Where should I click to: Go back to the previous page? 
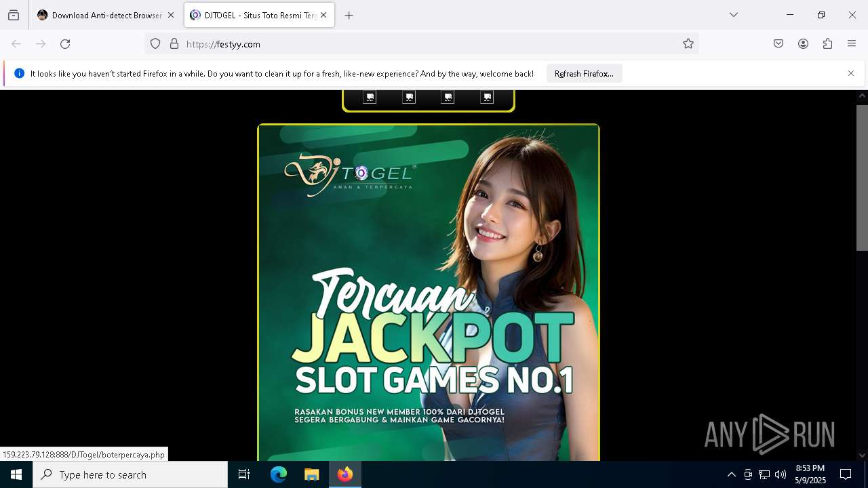pos(16,44)
